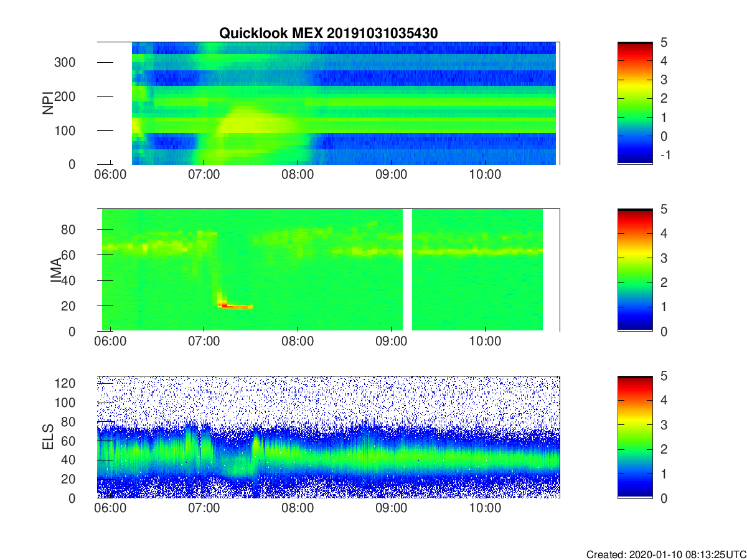Click the 09:00 tick label under the NPI panel
The image size is (747, 560).
(391, 175)
